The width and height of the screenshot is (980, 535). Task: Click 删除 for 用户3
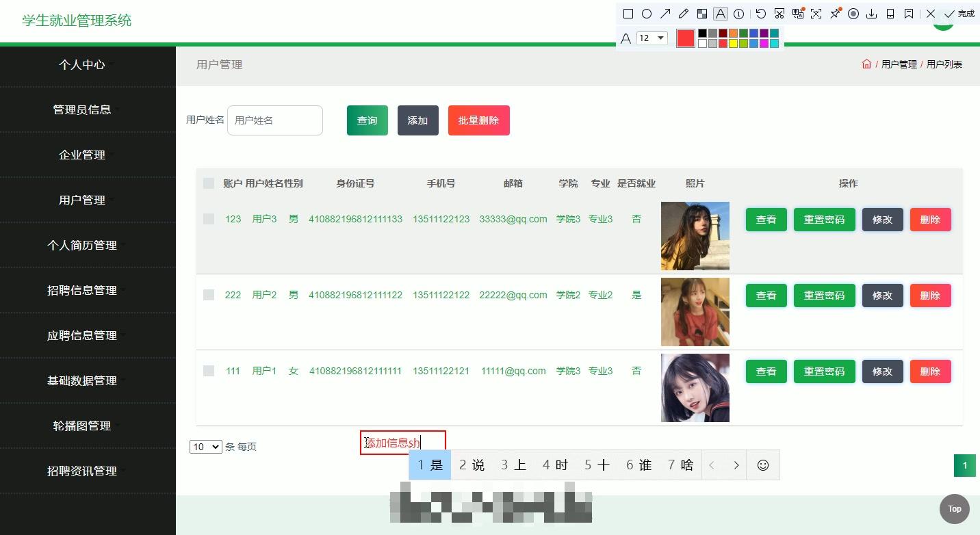[931, 220]
